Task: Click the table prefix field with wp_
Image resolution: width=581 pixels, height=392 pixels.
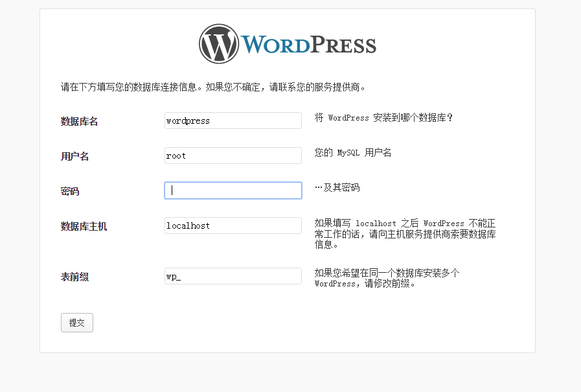Action: 233,276
